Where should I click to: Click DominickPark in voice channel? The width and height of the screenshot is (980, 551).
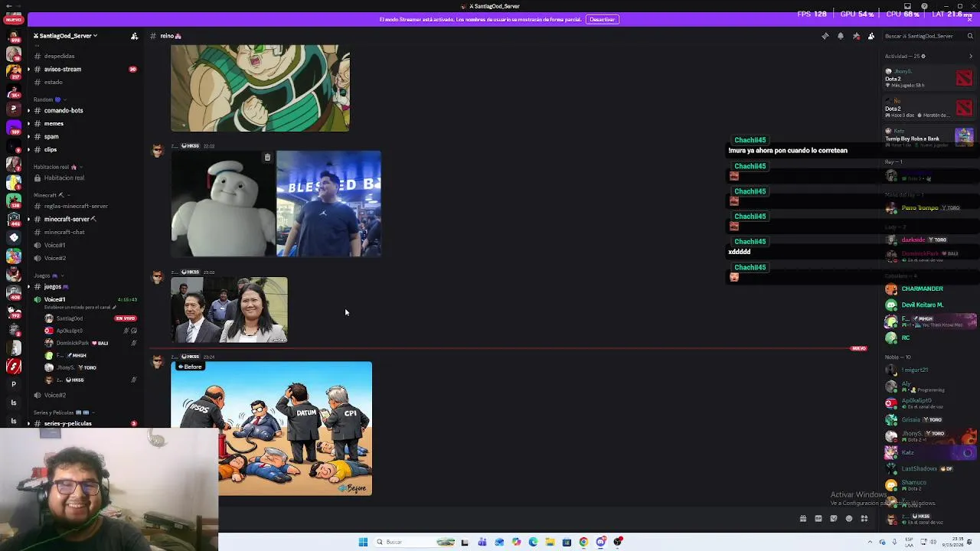73,343
